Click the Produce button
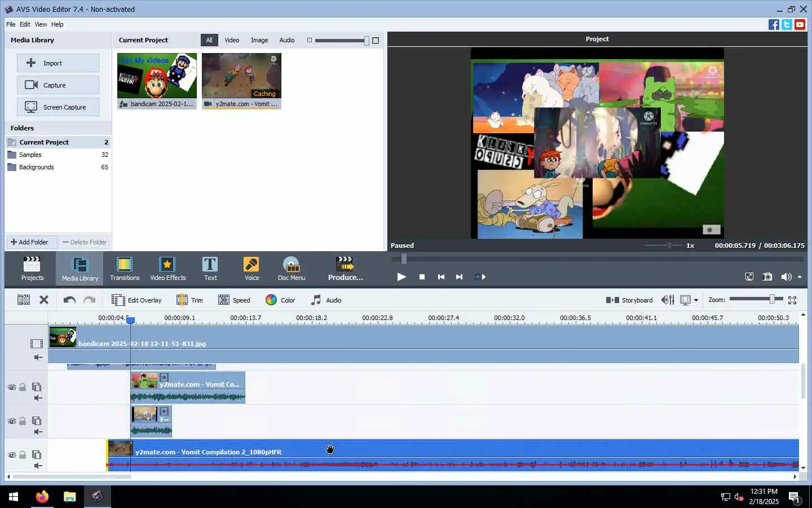 coord(345,268)
